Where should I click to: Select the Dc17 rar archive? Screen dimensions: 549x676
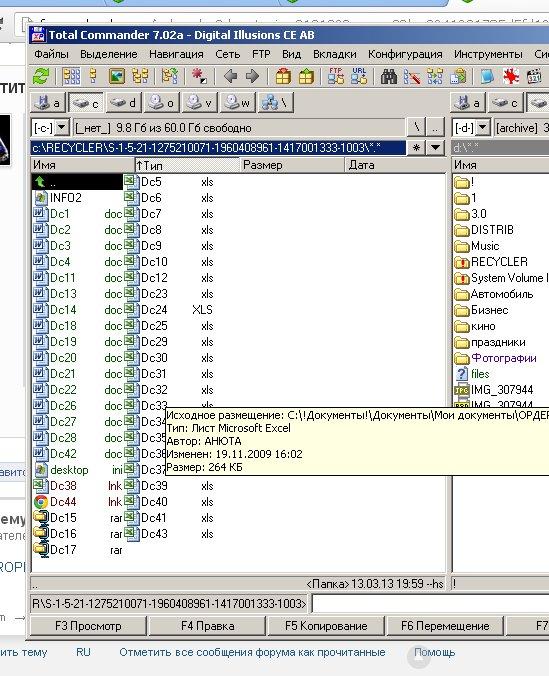pyautogui.click(x=63, y=550)
